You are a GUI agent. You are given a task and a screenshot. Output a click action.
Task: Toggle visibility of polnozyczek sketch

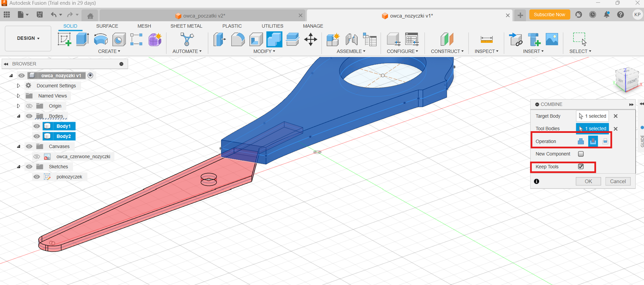(x=36, y=177)
